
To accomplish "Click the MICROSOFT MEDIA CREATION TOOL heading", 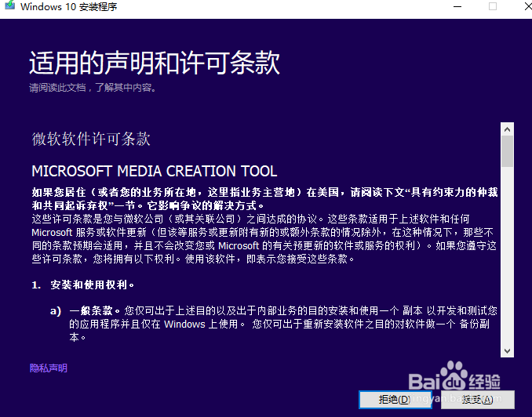I will (x=155, y=171).
